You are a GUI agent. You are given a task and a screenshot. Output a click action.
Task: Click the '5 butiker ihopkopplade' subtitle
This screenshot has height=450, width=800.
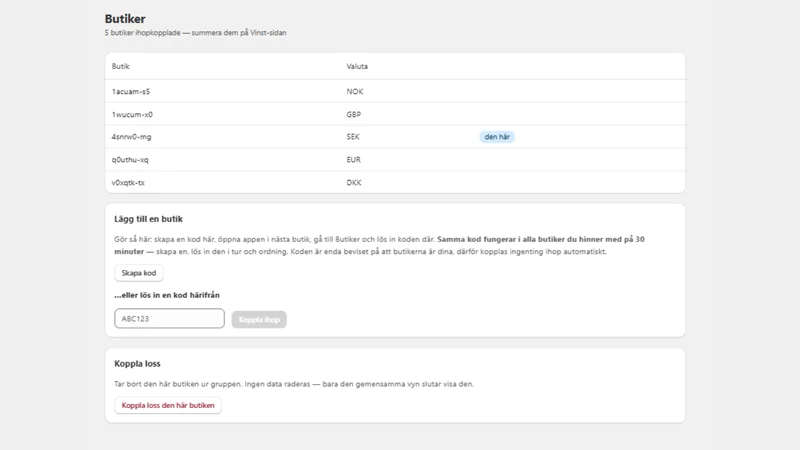(195, 33)
